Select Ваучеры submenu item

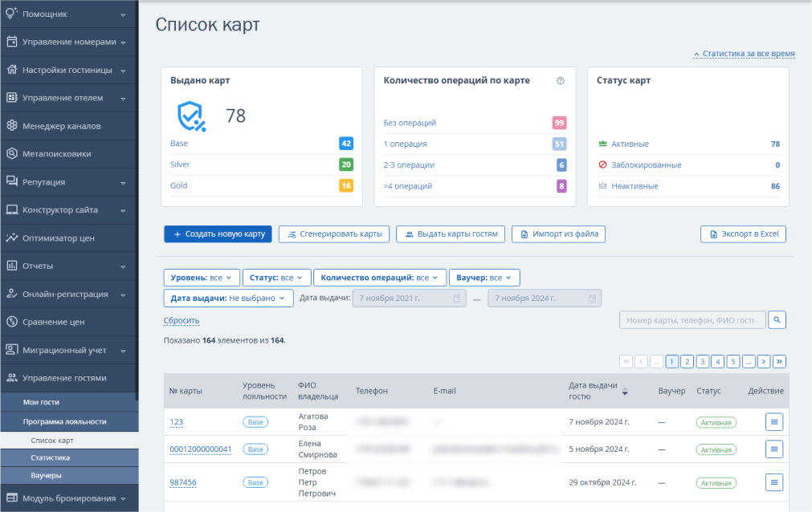[46, 475]
